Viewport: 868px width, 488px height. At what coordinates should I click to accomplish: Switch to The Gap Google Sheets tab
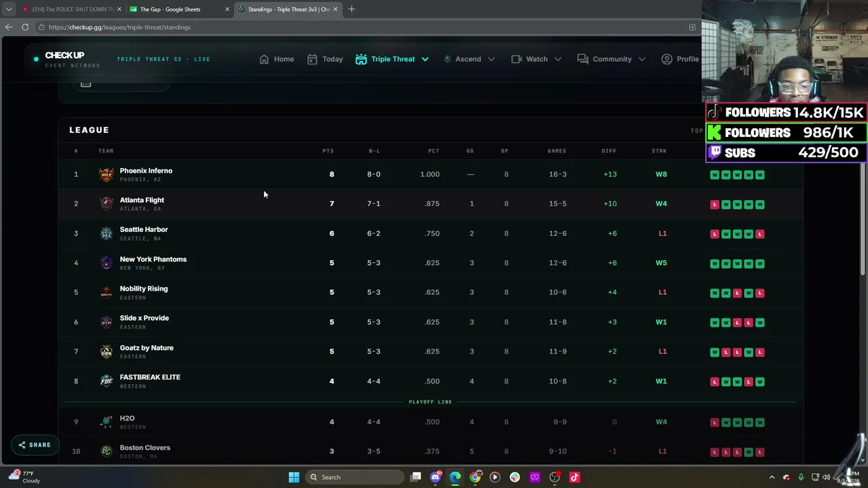179,9
